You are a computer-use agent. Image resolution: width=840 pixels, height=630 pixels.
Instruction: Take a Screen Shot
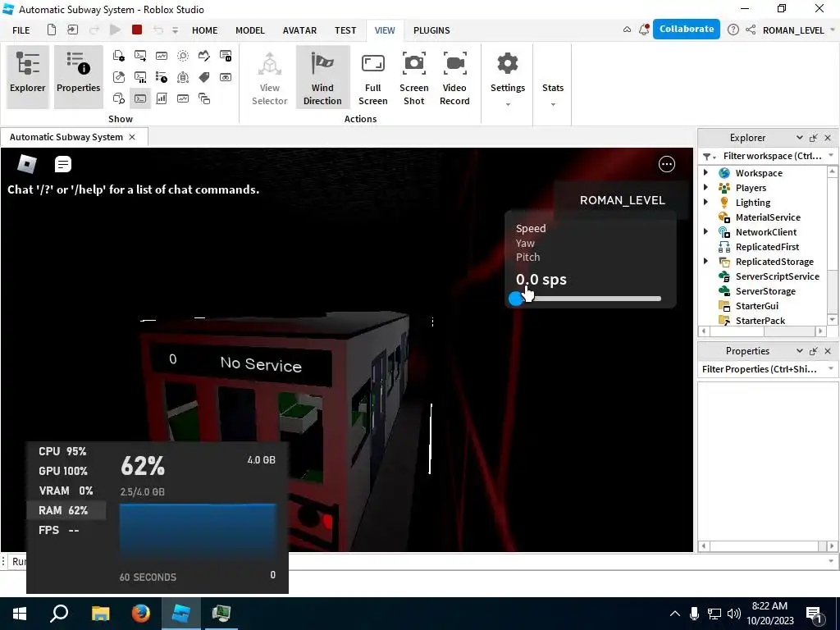(413, 78)
